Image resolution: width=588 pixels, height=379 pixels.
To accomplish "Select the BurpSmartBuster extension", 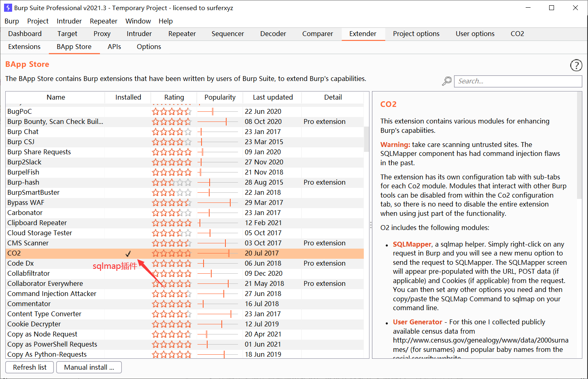I will tap(185, 192).
